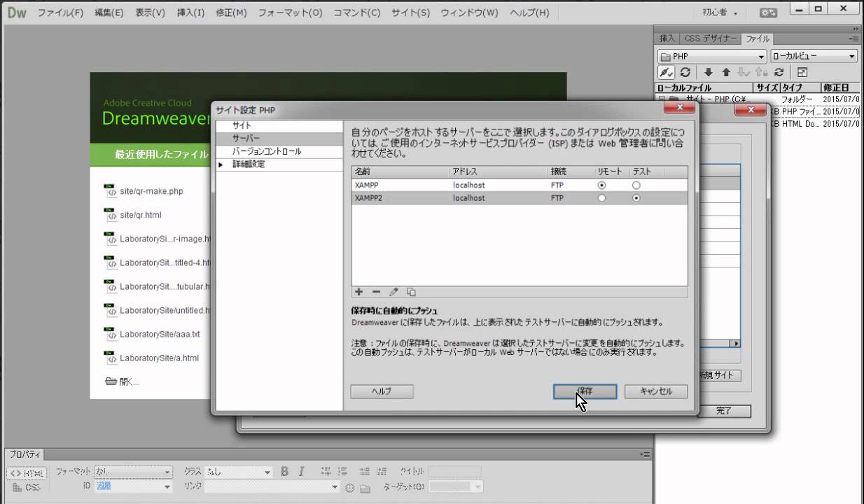Select Test radio for XAMPP server
Image resolution: width=864 pixels, height=504 pixels.
click(x=636, y=185)
